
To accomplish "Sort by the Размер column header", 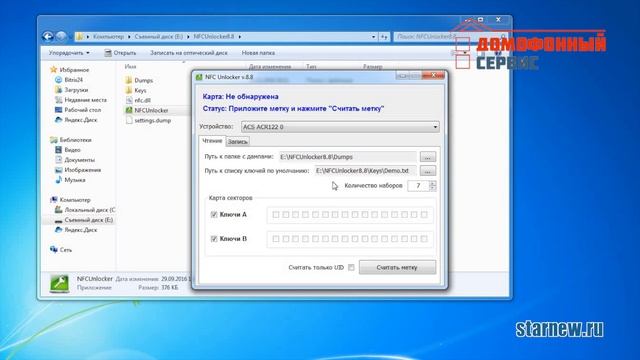I will click(x=372, y=67).
